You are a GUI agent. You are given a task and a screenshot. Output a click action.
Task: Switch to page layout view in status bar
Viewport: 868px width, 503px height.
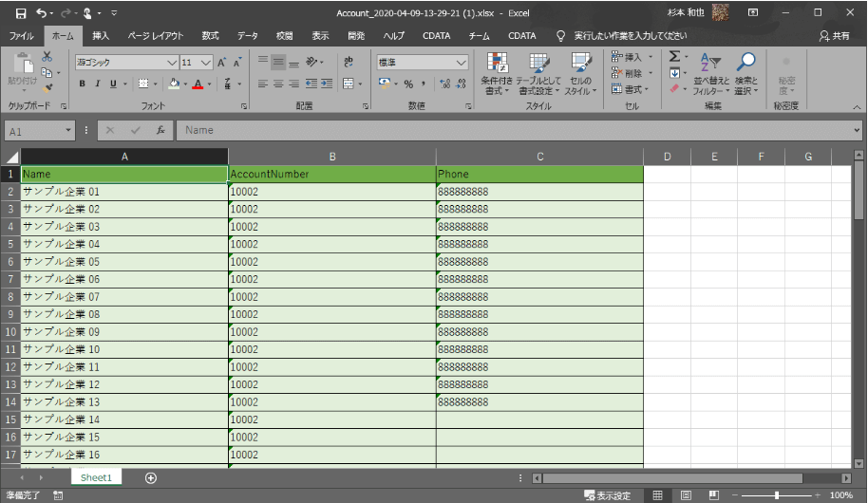point(685,495)
